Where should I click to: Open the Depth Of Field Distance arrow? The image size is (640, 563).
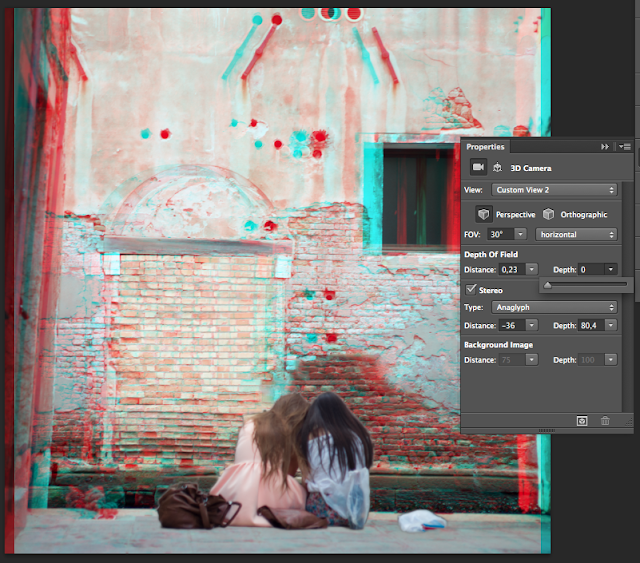click(531, 269)
